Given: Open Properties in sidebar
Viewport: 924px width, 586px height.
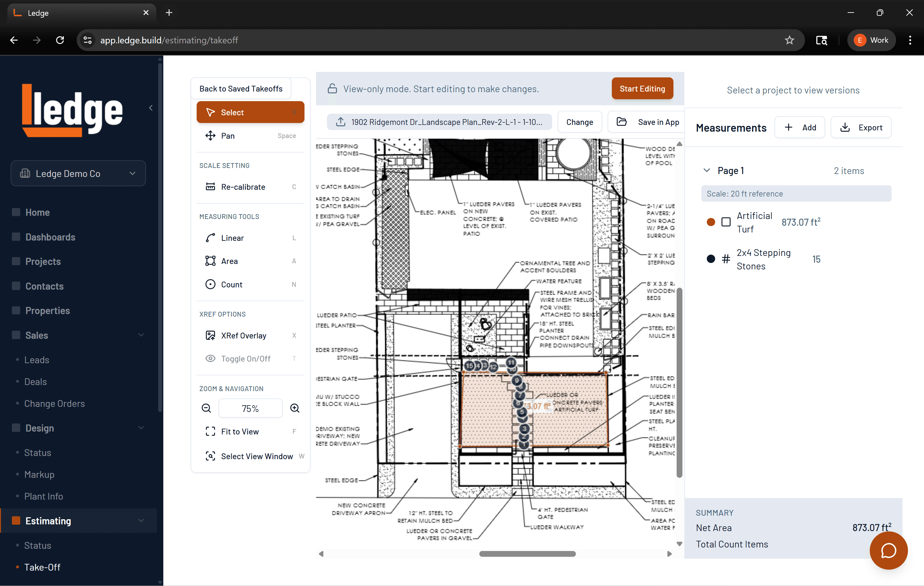Looking at the screenshot, I should click(47, 311).
